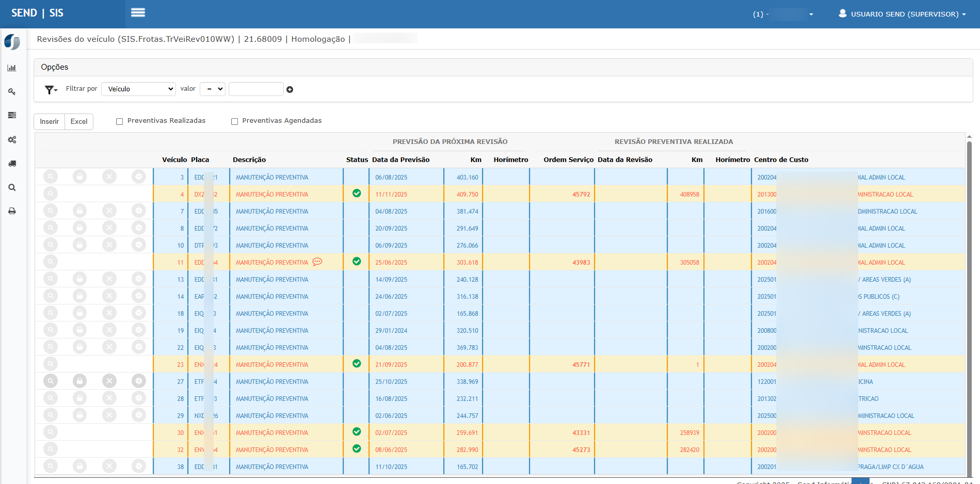Click the gear icon for vehicle 27

pyautogui.click(x=138, y=381)
